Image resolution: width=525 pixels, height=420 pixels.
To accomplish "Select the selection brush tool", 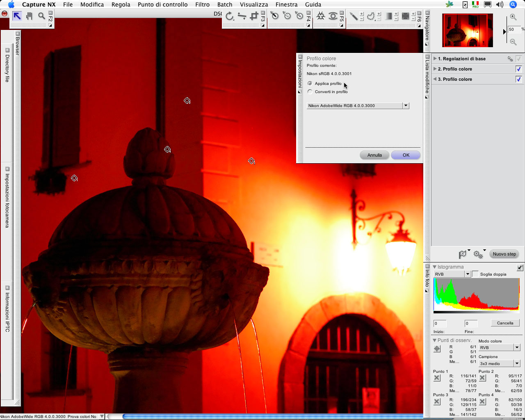I will pos(353,16).
